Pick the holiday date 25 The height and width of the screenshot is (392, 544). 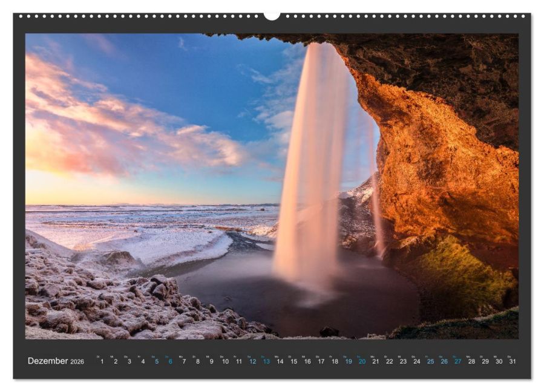pyautogui.click(x=430, y=361)
